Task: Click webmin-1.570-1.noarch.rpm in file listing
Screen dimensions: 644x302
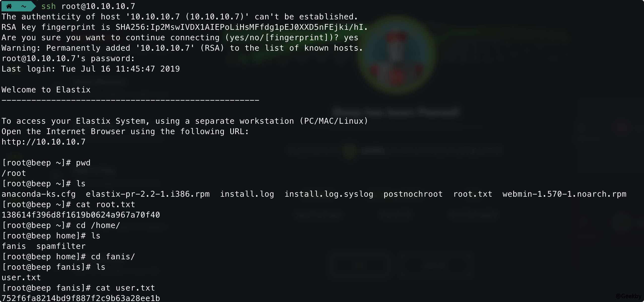Action: click(x=564, y=194)
